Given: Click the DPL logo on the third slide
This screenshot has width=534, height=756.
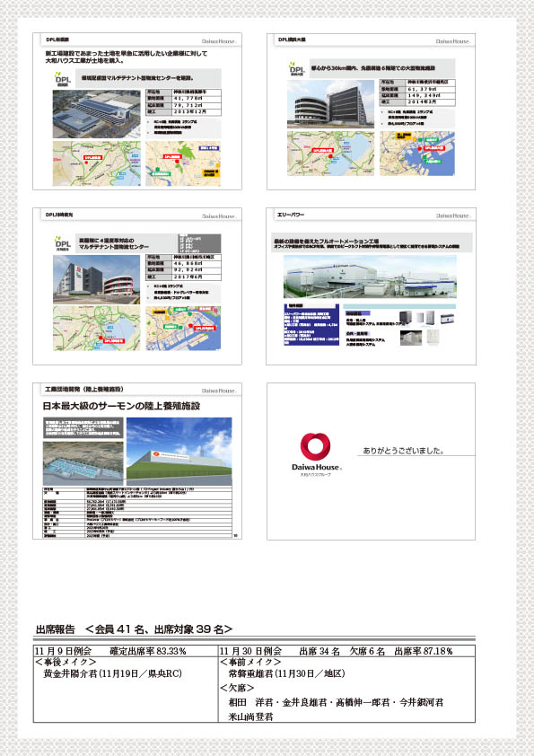Looking at the screenshot, I should click(63, 243).
